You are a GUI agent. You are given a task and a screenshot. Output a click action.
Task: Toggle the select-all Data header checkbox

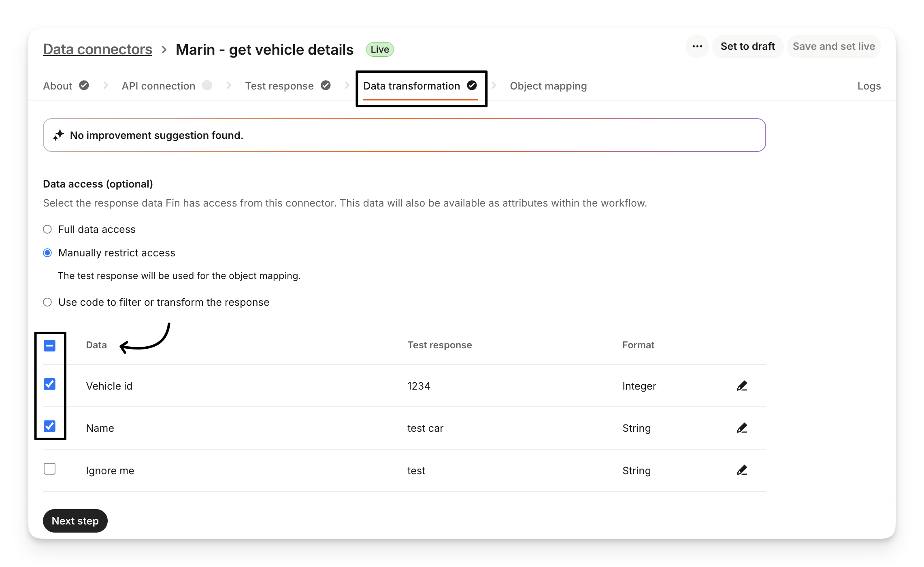coord(49,345)
